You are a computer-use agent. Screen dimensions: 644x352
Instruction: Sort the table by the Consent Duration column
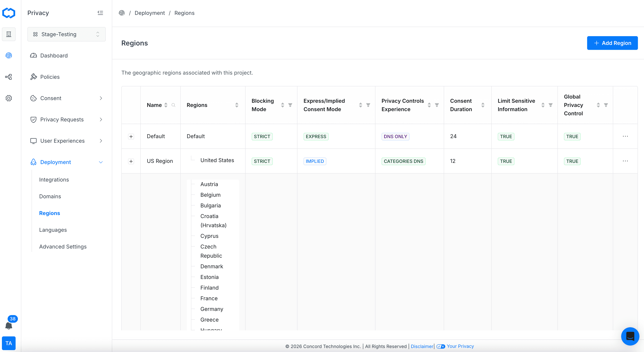(x=483, y=105)
